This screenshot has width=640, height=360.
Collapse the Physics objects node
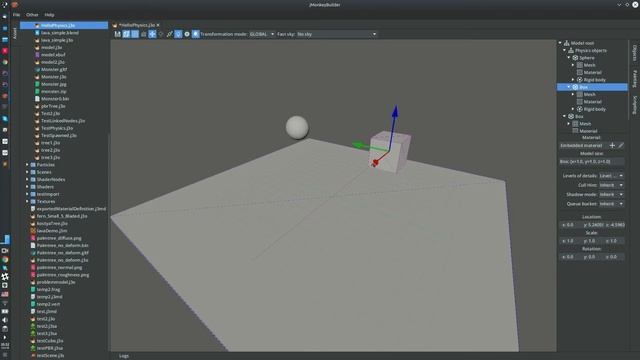pyautogui.click(x=565, y=50)
